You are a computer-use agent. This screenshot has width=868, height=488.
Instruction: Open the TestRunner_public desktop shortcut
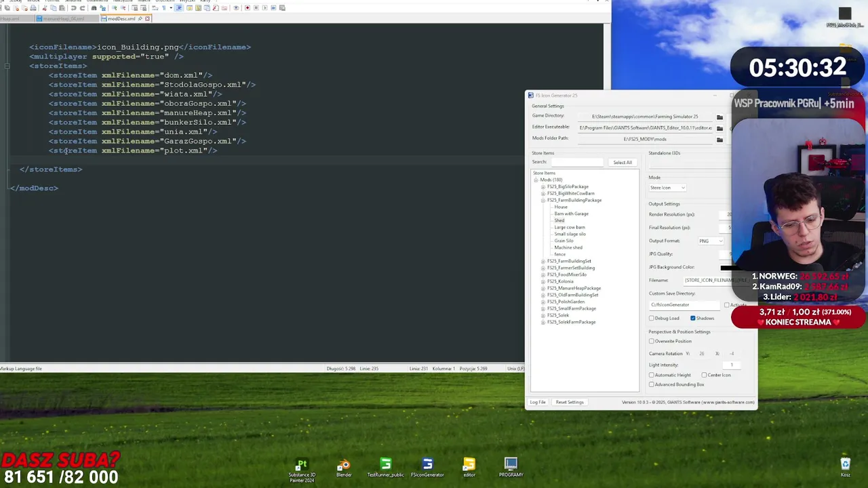(385, 469)
